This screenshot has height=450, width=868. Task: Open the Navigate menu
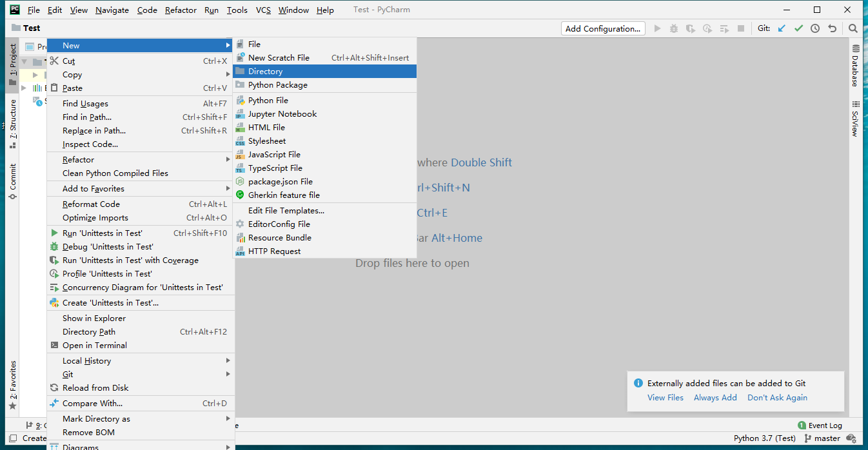[x=112, y=10]
